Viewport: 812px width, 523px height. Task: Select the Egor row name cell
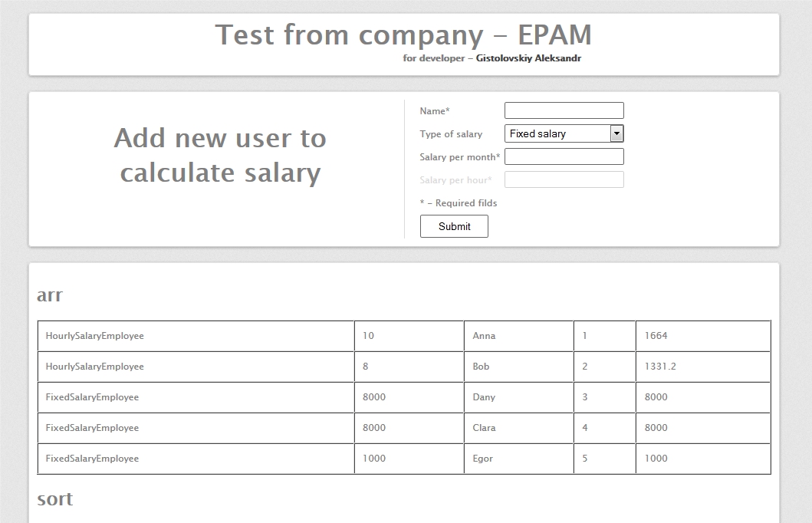tap(482, 459)
